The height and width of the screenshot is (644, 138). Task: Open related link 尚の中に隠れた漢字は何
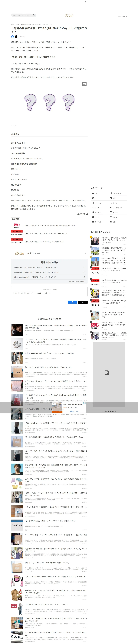(49, 272)
